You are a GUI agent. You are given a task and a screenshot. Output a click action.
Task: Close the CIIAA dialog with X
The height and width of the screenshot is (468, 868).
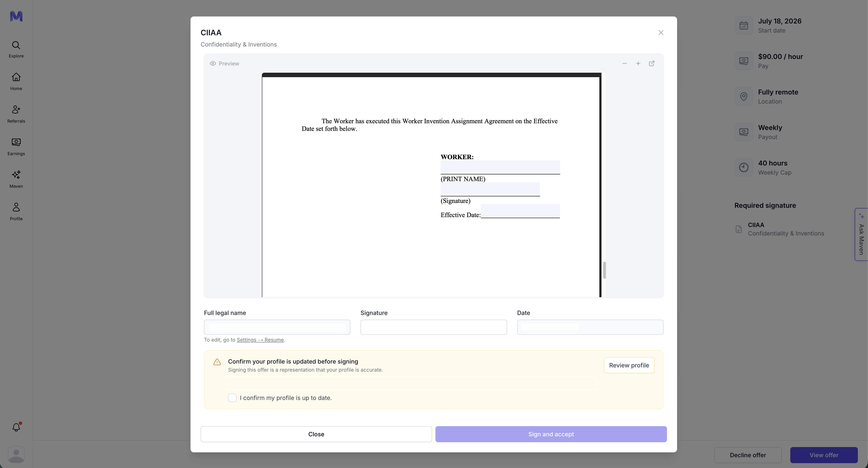click(x=661, y=33)
